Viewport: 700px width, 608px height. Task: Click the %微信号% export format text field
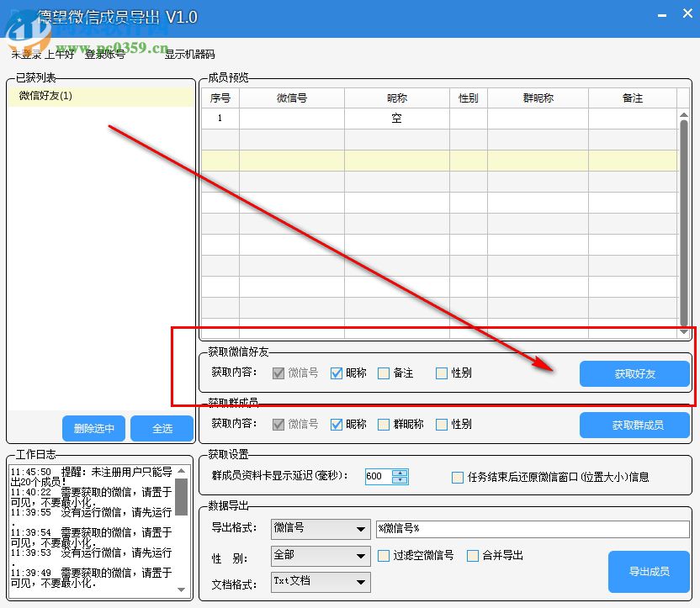tap(533, 529)
